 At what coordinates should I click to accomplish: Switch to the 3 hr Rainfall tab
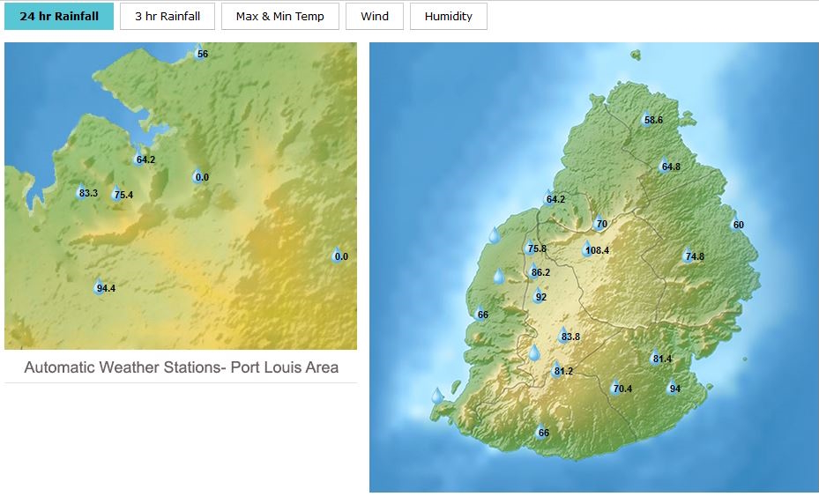tap(168, 16)
